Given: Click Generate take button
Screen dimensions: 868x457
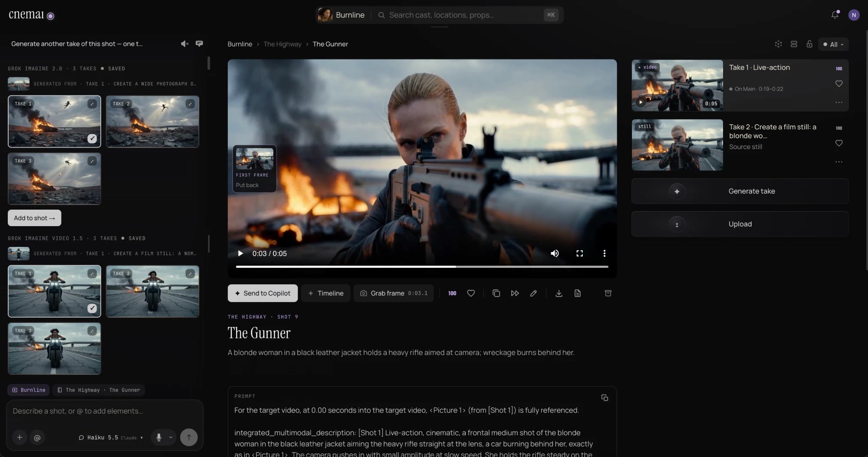Looking at the screenshot, I should [x=740, y=191].
